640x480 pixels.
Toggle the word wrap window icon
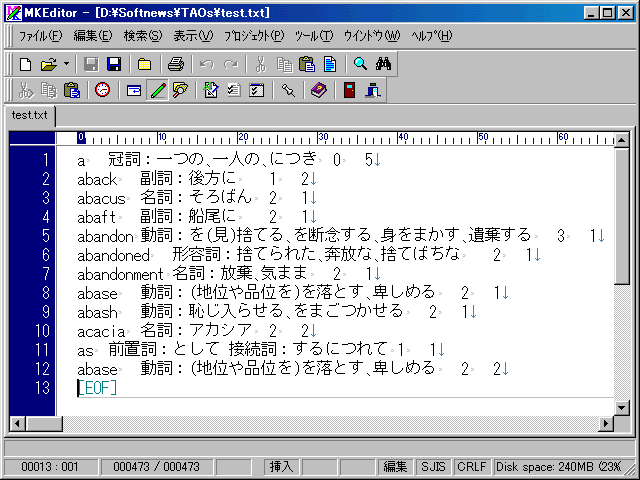coord(134,90)
